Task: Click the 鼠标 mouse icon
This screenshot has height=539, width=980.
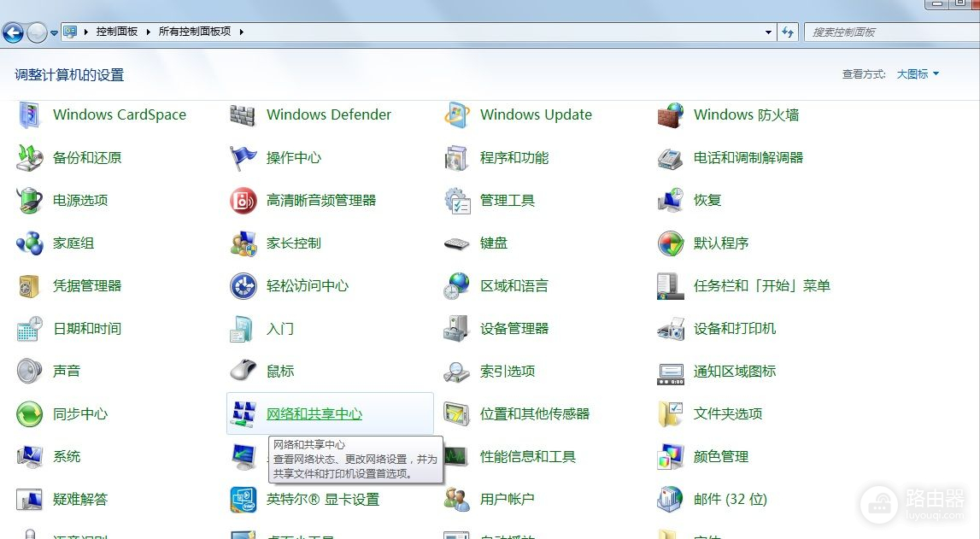Action: pos(244,372)
